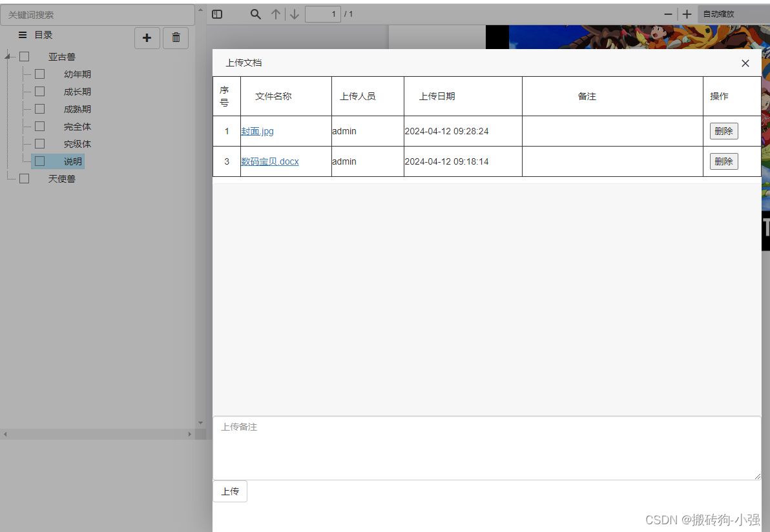This screenshot has width=770, height=532.
Task: Go to previous page with up arrow
Action: pos(276,14)
